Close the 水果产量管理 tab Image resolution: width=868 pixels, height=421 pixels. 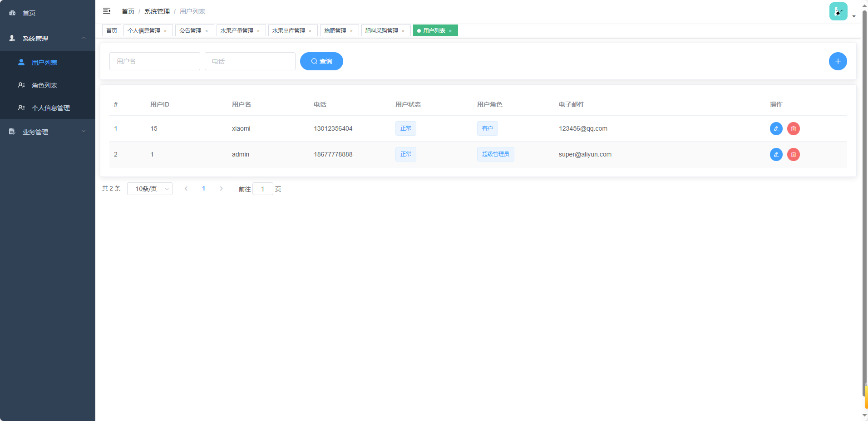258,31
